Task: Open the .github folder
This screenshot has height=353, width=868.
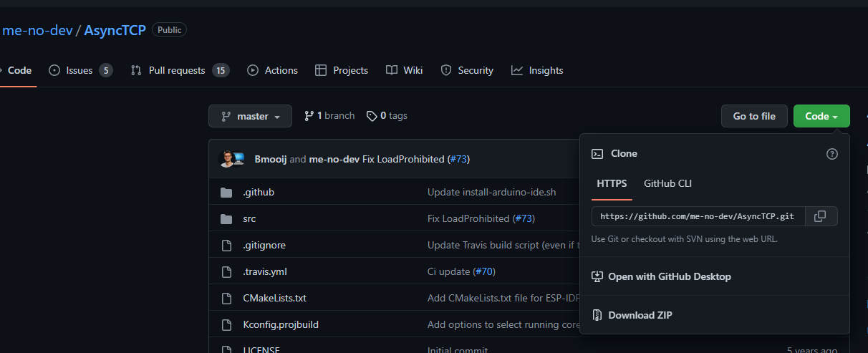Action: point(259,192)
